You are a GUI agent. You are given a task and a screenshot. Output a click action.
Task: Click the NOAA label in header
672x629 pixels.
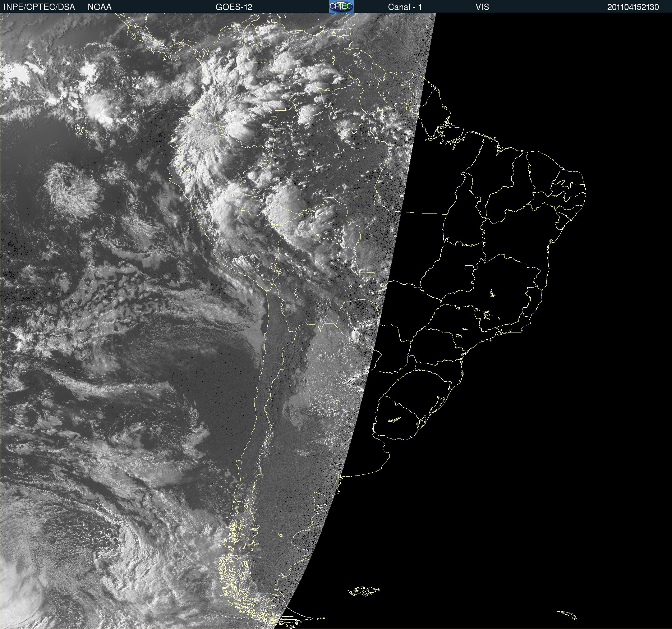pos(100,7)
